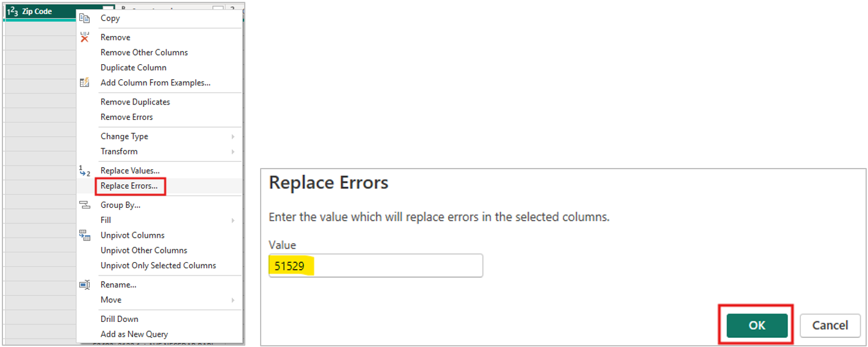Confirm Replace Errors with OK button
The height and width of the screenshot is (347, 868).
[757, 326]
